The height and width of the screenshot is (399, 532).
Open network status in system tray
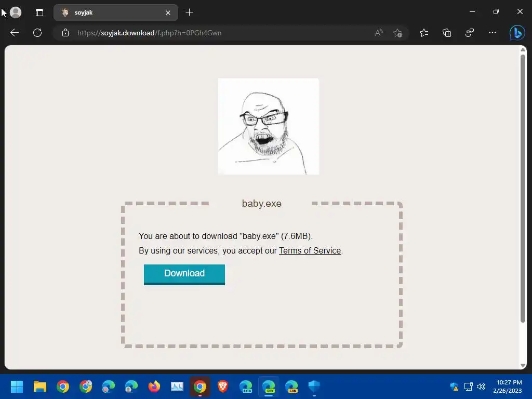(469, 387)
